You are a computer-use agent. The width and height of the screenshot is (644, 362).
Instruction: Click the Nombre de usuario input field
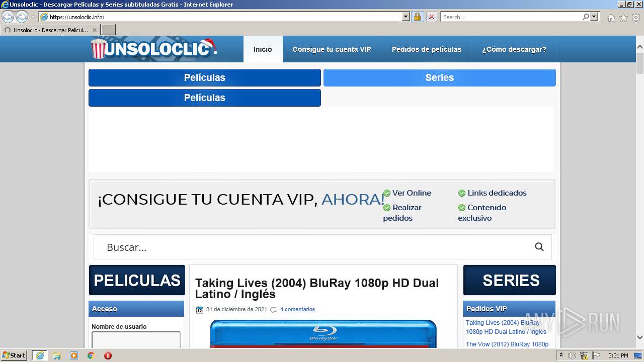click(x=136, y=340)
